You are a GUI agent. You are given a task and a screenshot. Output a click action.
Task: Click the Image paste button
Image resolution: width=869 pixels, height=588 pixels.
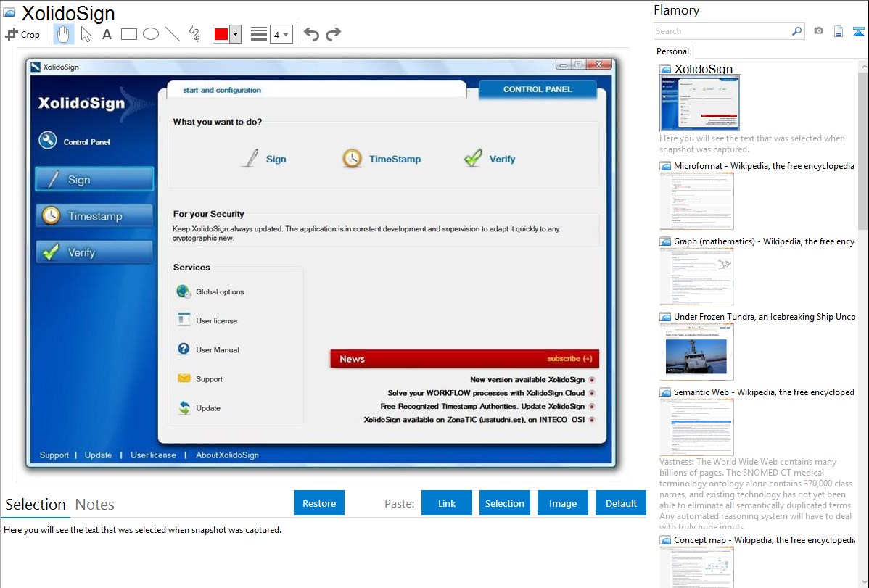click(x=562, y=503)
